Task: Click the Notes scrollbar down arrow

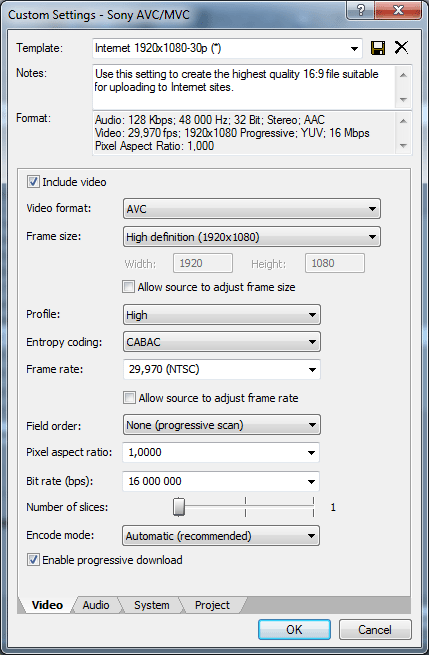Action: pyautogui.click(x=403, y=99)
